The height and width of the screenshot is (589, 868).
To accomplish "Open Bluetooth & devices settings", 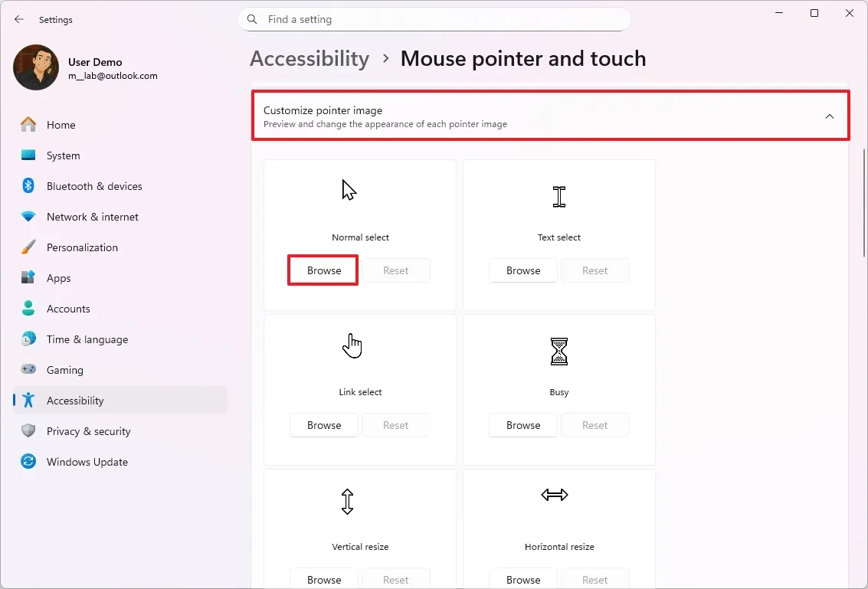I will (94, 186).
